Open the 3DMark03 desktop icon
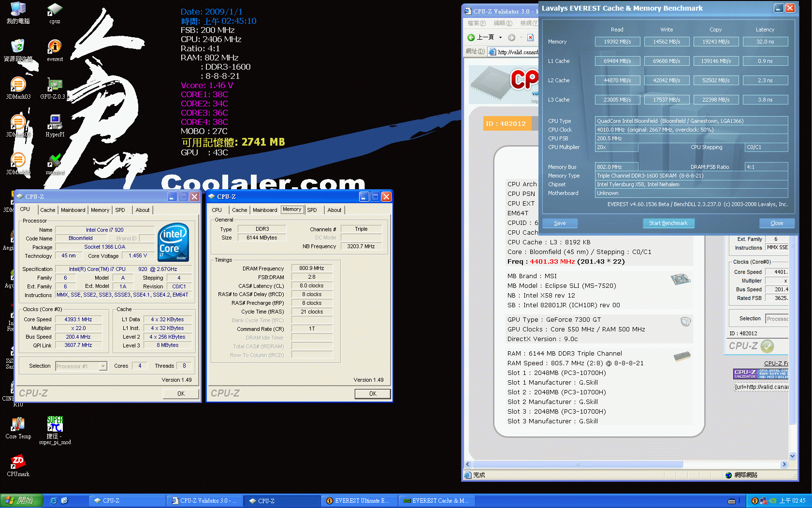 (18, 85)
